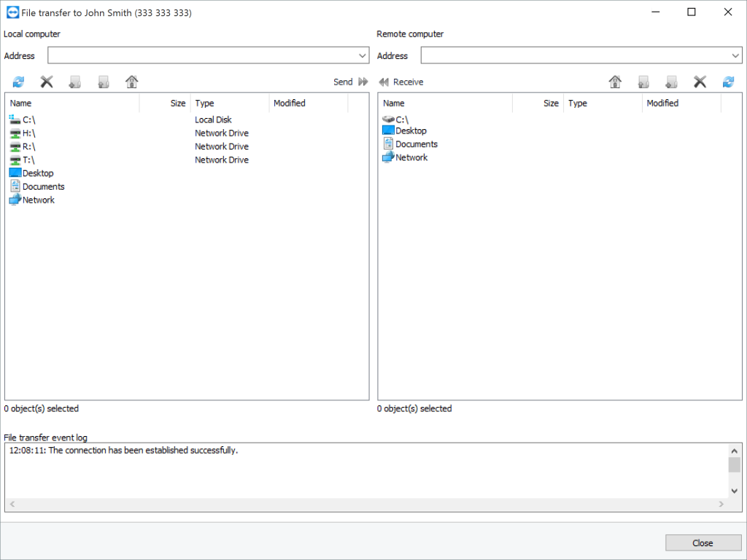Receive files from the remote computer
The width and height of the screenshot is (747, 560).
(x=400, y=82)
